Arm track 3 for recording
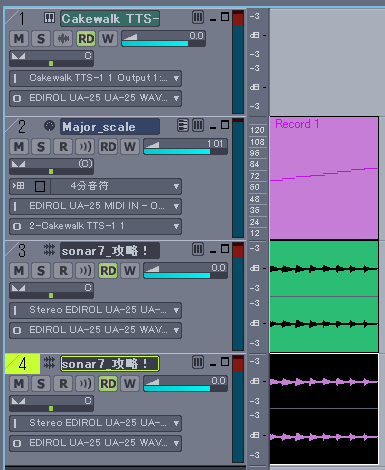 (x=63, y=271)
